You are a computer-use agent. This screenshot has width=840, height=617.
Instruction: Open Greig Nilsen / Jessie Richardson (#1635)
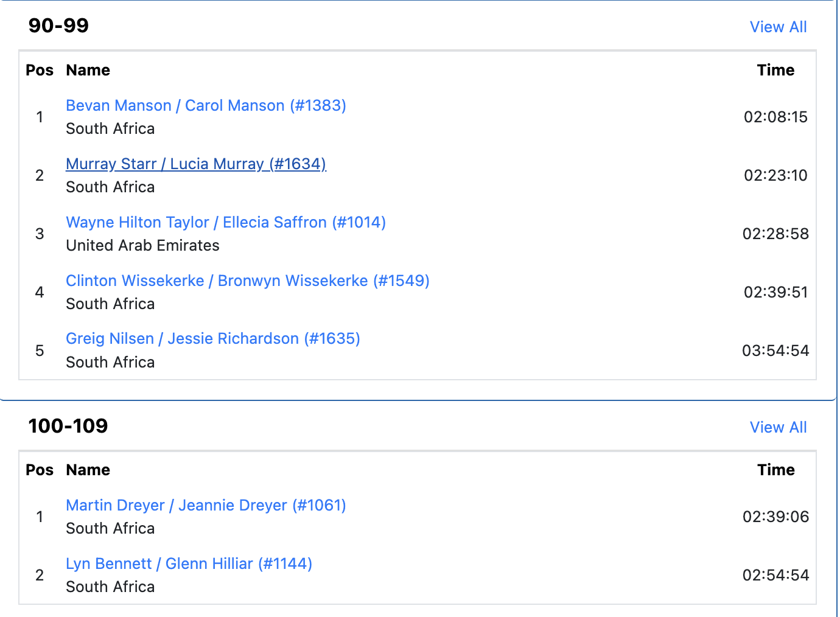click(x=213, y=338)
